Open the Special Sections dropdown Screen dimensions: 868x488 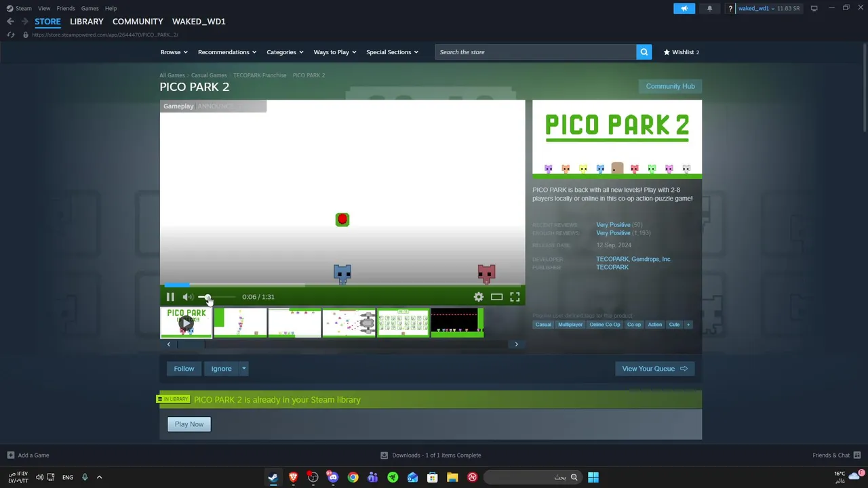[x=392, y=52]
